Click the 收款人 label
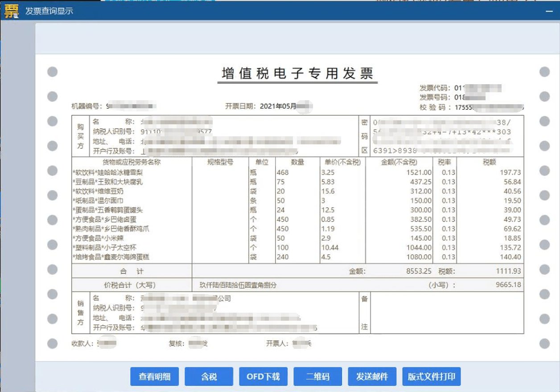This screenshot has width=560, height=392. click(x=83, y=343)
